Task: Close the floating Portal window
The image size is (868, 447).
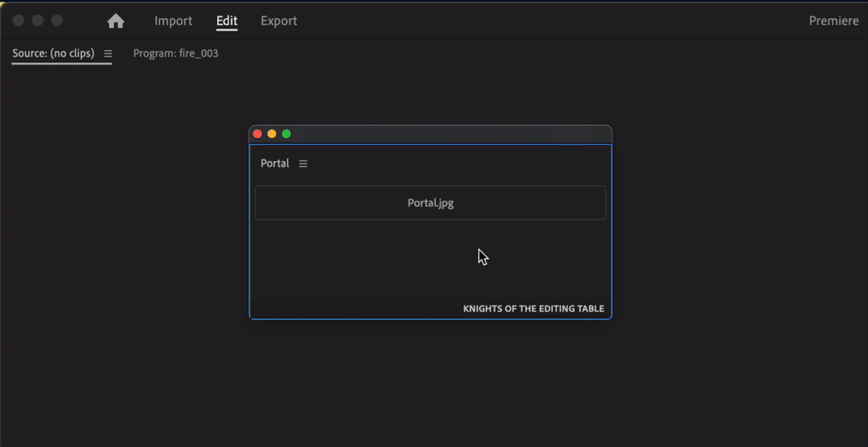Action: click(257, 134)
